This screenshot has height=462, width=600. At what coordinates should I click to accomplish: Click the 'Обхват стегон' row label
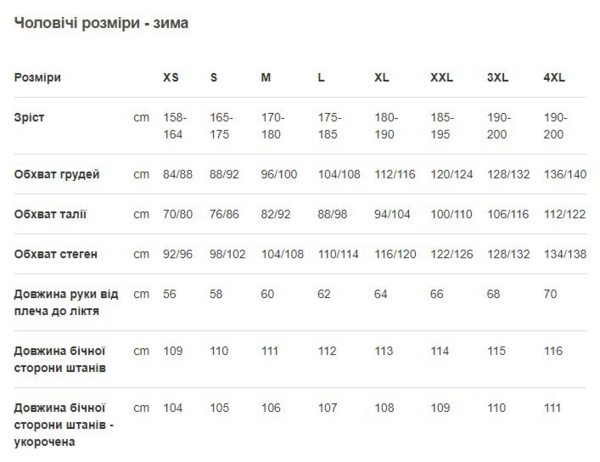[x=56, y=254]
